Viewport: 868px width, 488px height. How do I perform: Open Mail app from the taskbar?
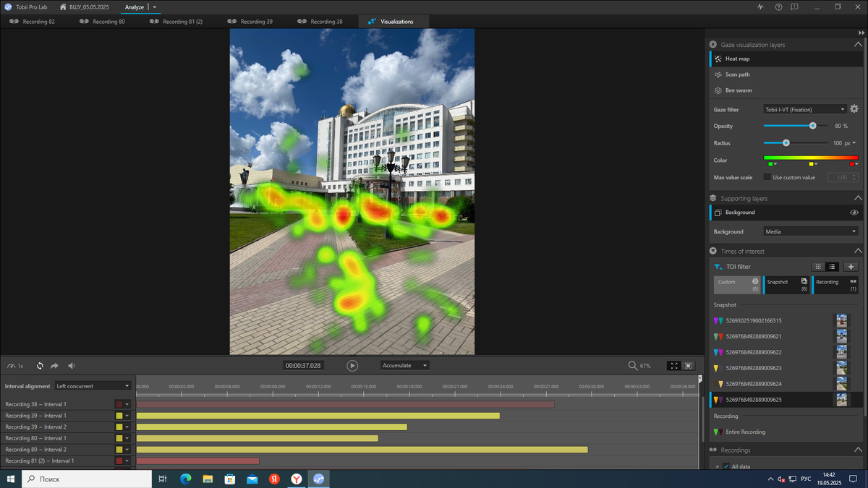point(252,479)
